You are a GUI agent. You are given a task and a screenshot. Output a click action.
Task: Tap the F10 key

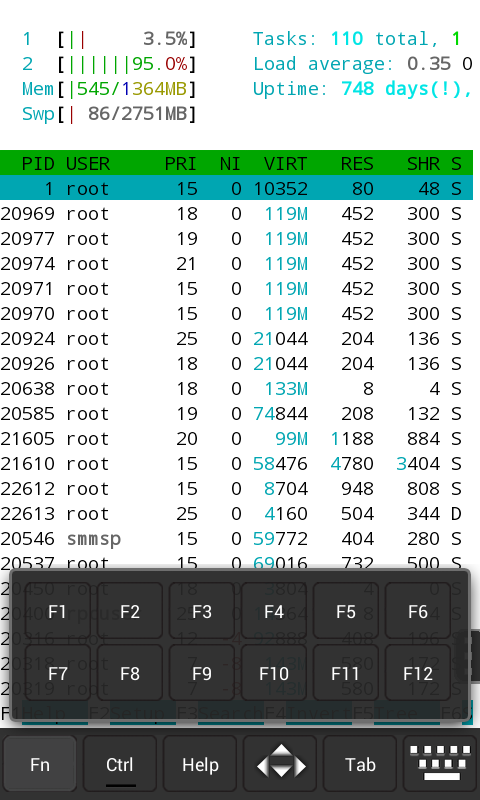(274, 673)
